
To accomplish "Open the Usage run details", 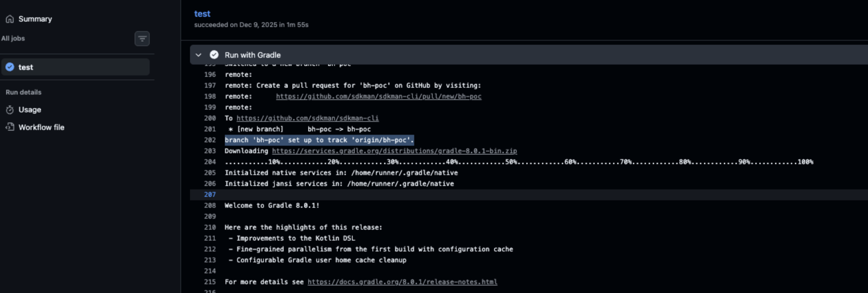I will point(30,110).
